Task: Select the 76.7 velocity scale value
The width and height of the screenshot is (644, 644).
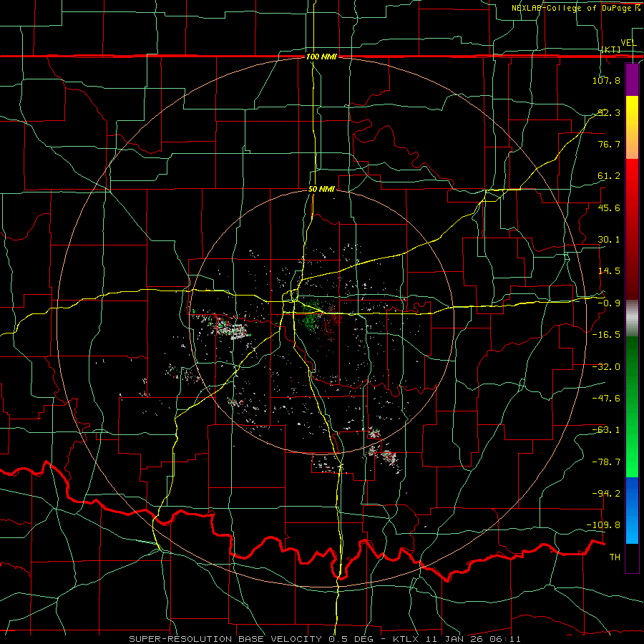Action: (608, 144)
